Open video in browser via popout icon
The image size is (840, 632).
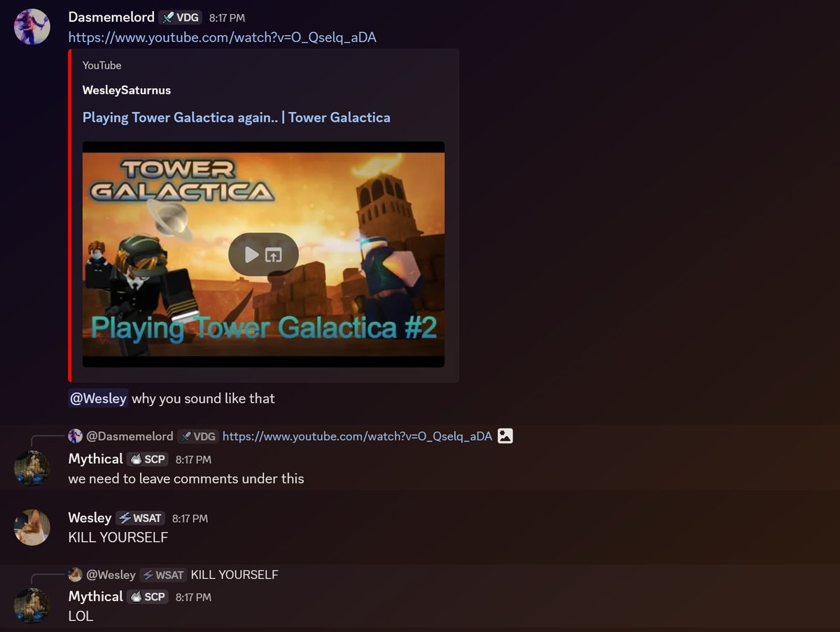pos(274,255)
